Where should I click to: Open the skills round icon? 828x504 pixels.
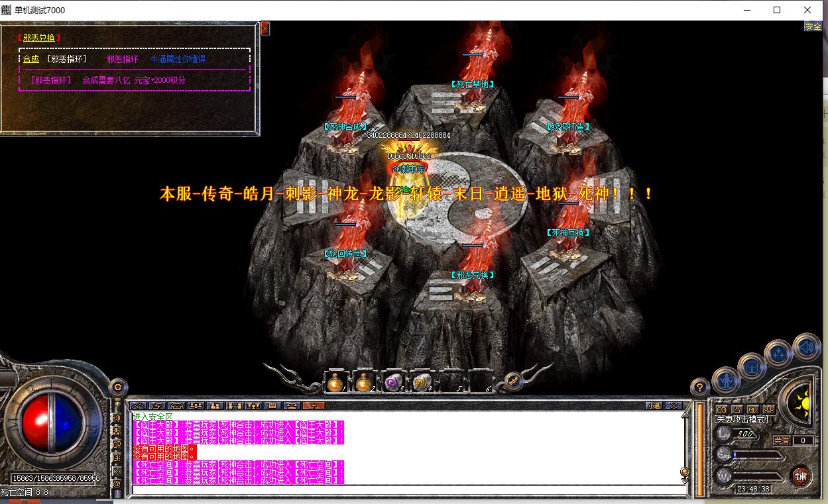click(778, 354)
